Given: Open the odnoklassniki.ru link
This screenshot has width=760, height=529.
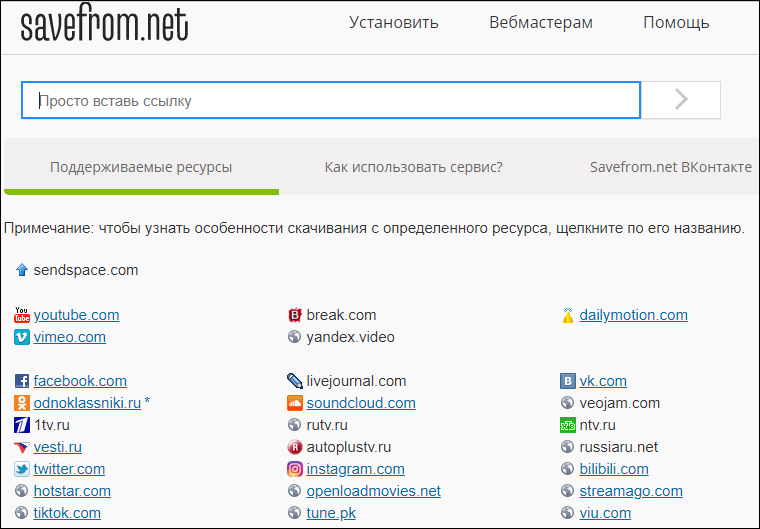Looking at the screenshot, I should (87, 403).
